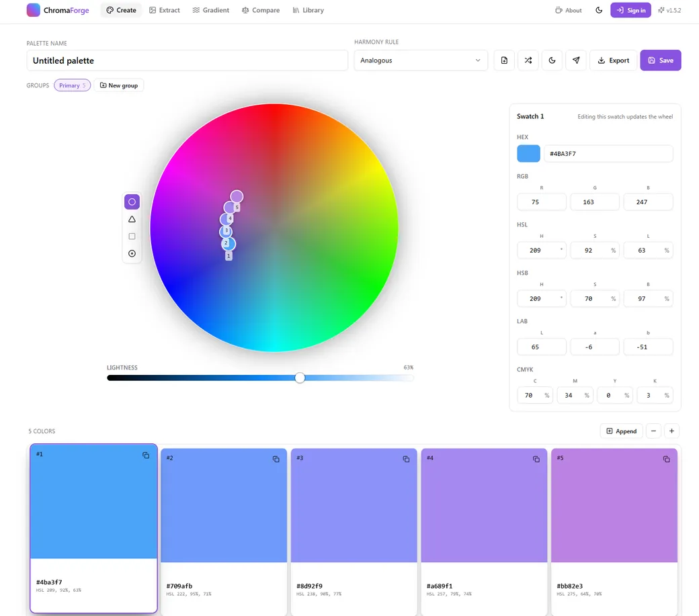Open the Create tab
This screenshot has width=699, height=616.
click(x=121, y=10)
